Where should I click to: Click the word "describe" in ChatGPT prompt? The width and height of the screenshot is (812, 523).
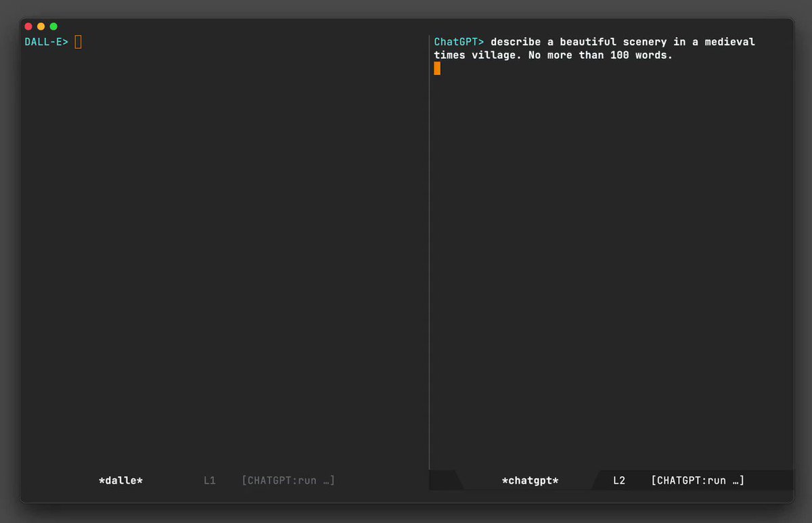(516, 42)
